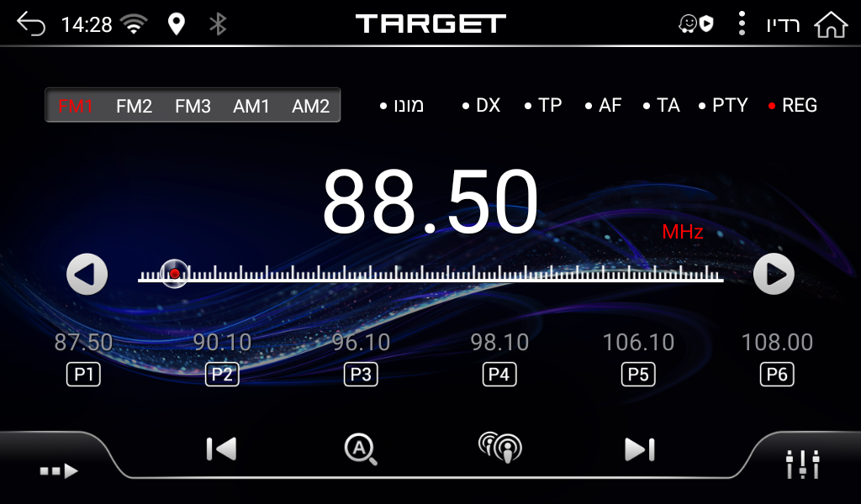Open the equalizer sliders icon

[802, 465]
